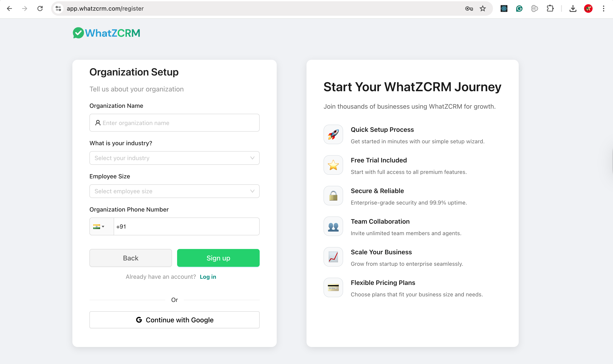This screenshot has height=364, width=613.
Task: Click the WhatZCRM logo
Action: [106, 33]
